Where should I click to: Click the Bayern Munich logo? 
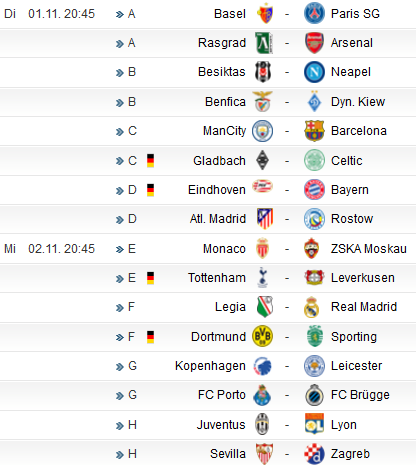click(x=314, y=190)
